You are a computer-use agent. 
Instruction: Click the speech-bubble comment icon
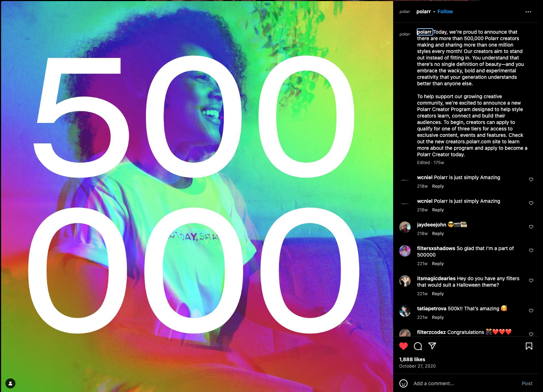[x=418, y=346]
